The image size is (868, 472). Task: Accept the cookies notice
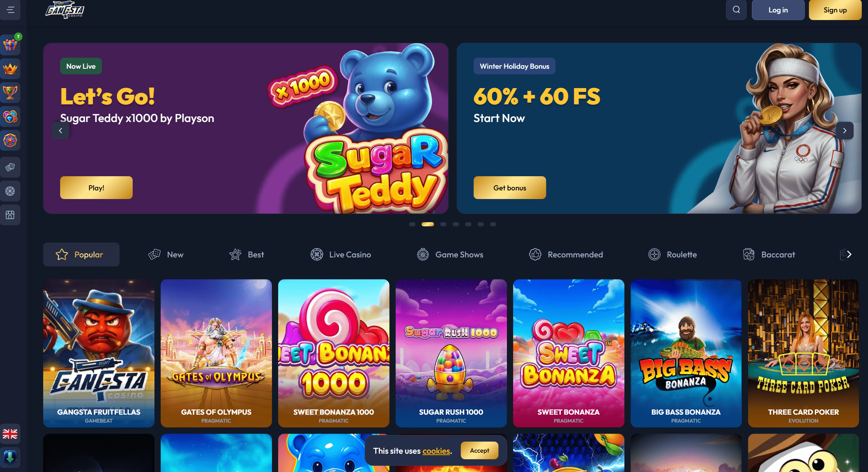click(479, 450)
